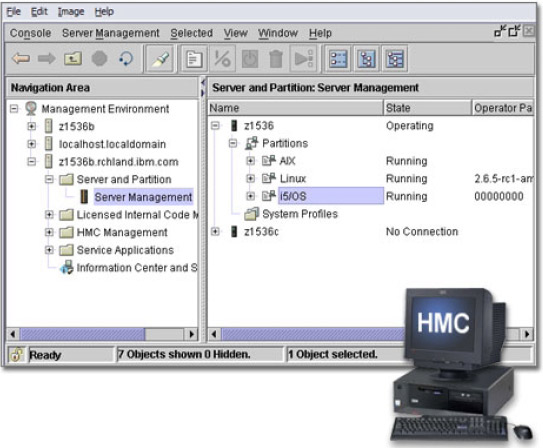The image size is (543, 448).
Task: Expand the z1536b node in navigation tree
Action: point(32,126)
